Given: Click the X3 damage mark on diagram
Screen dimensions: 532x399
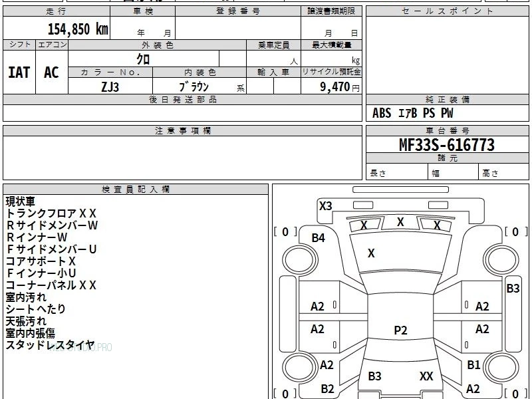Looking at the screenshot, I should click(326, 206).
